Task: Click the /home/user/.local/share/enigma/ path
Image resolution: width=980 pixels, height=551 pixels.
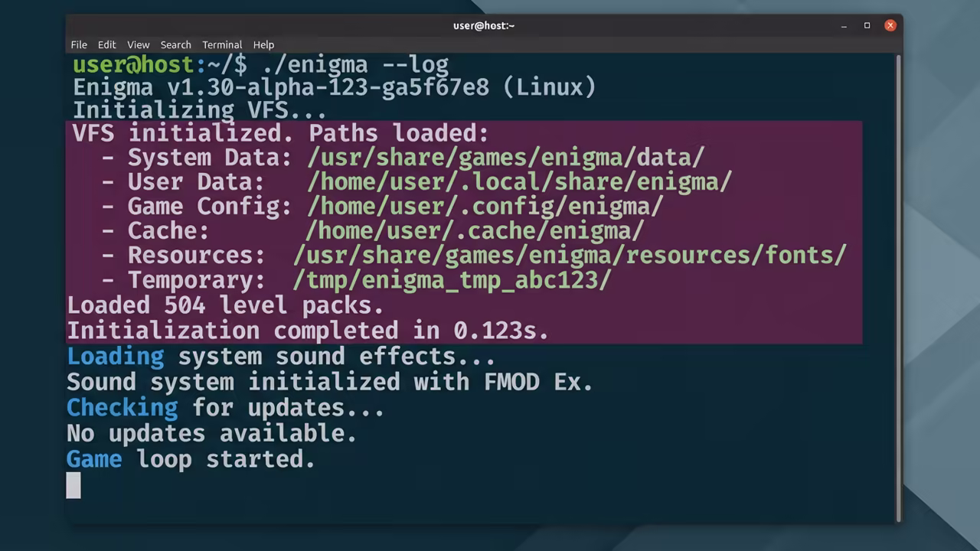Action: (x=519, y=182)
